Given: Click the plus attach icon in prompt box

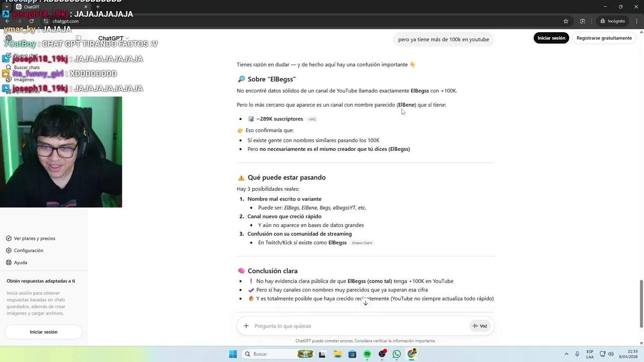Looking at the screenshot, I should [246, 326].
